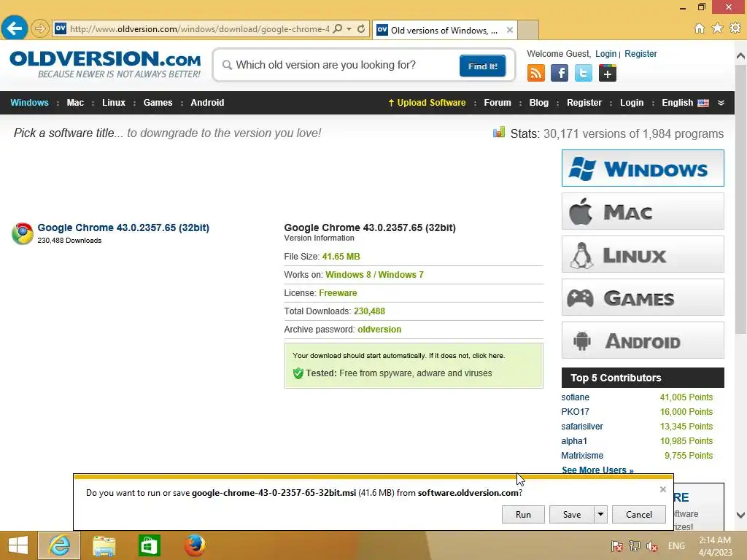Click the stats bar chart icon

pos(499,132)
